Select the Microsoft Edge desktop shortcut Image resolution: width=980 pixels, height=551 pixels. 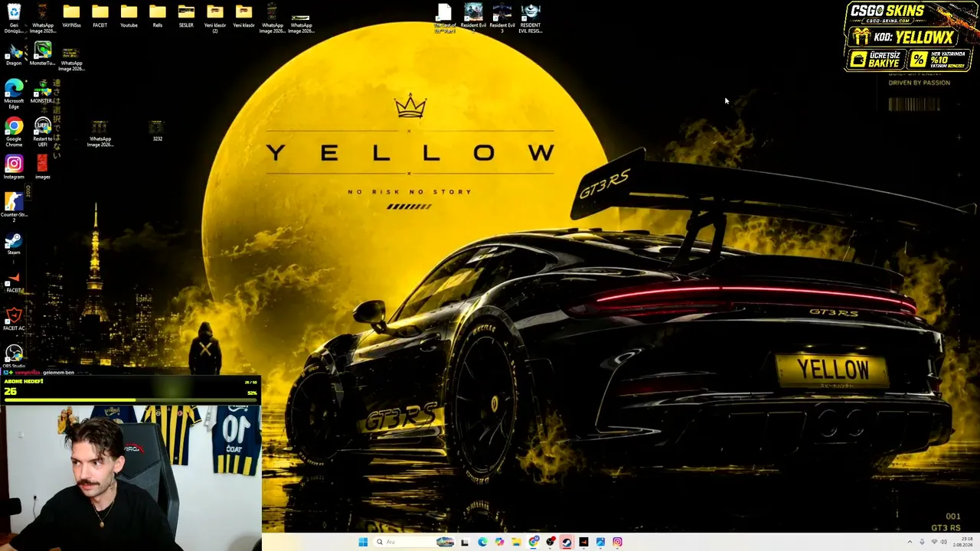14,94
